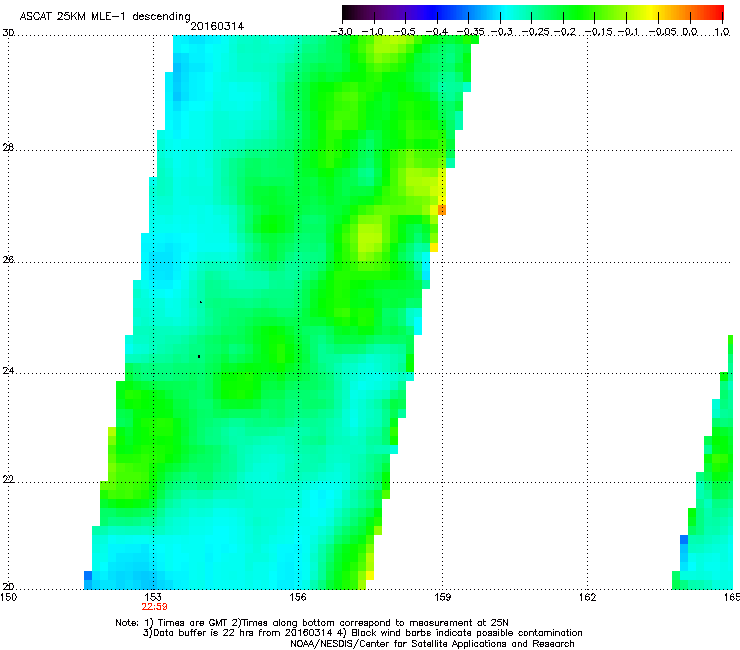
Task: Click the dark blue pixel at the swath's southwest corner
Action: pyautogui.click(x=88, y=575)
